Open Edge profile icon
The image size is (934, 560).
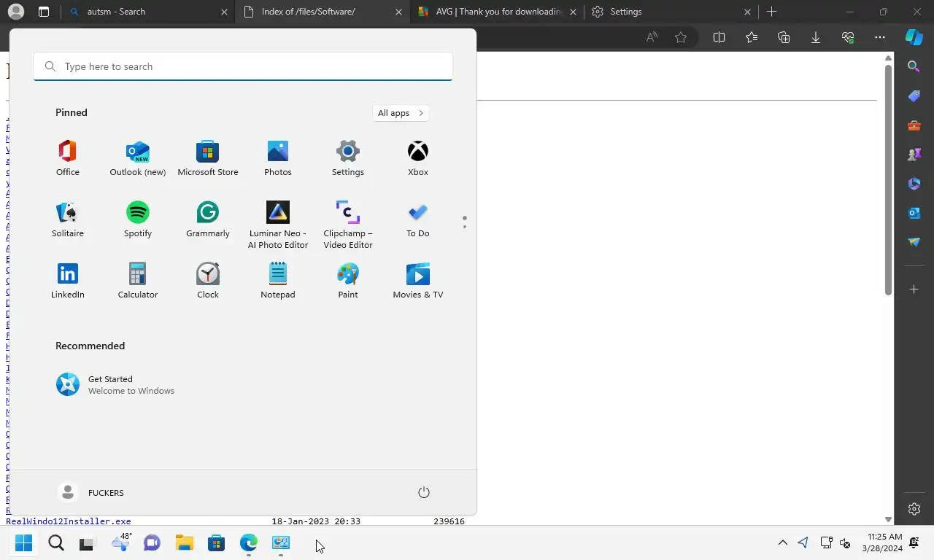tap(15, 12)
